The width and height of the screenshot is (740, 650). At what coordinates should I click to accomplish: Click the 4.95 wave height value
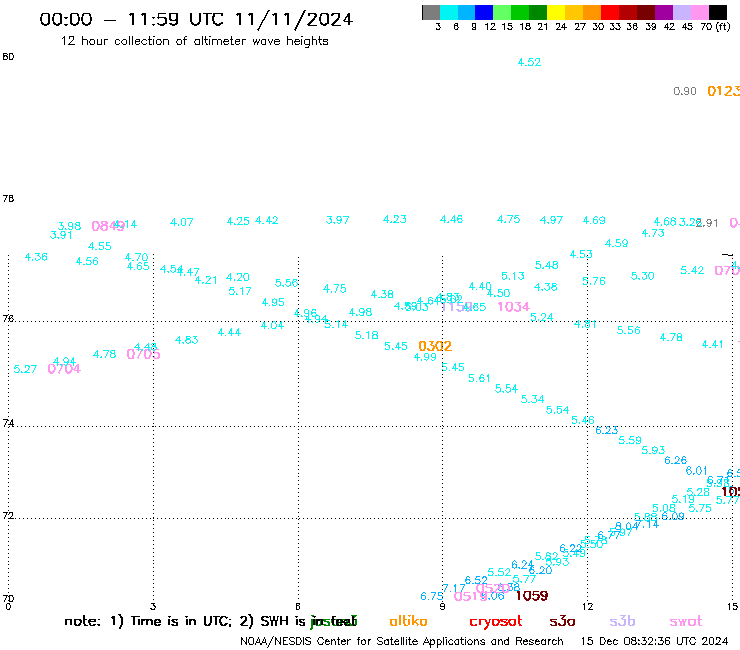point(273,302)
